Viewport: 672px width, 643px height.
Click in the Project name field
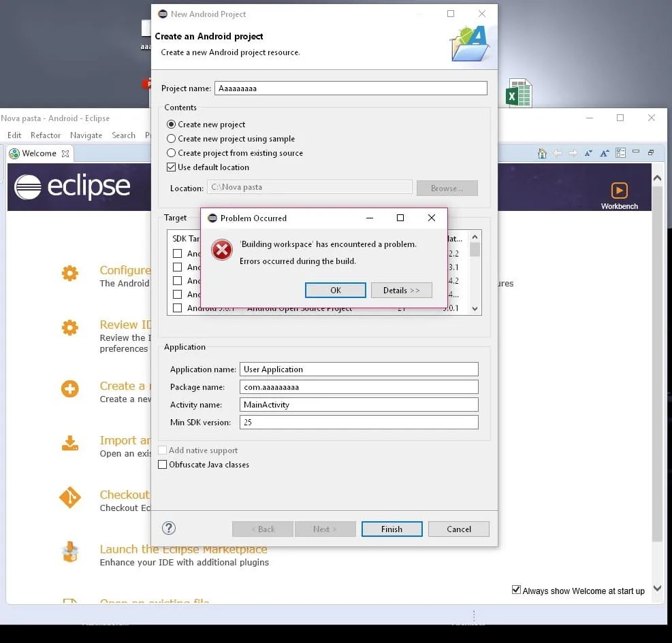pyautogui.click(x=351, y=88)
